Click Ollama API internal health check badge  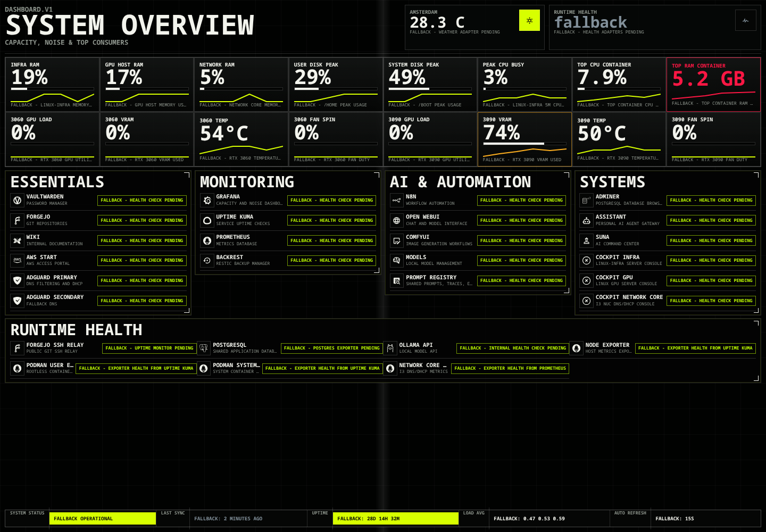click(x=513, y=348)
